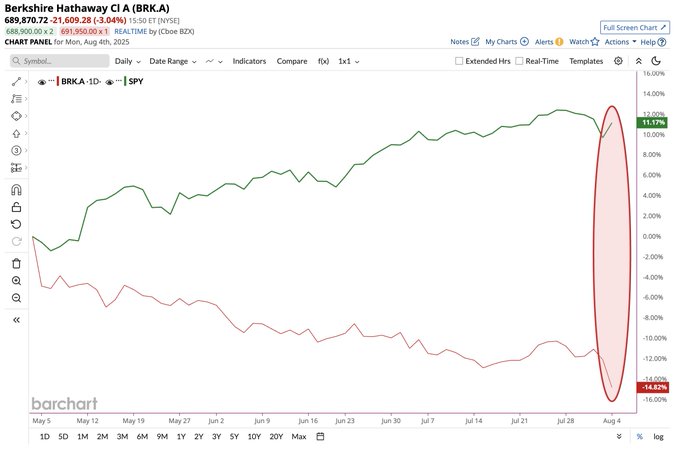Screen dimensions: 680x450
Task: Select the 6M time range
Action: pos(141,436)
